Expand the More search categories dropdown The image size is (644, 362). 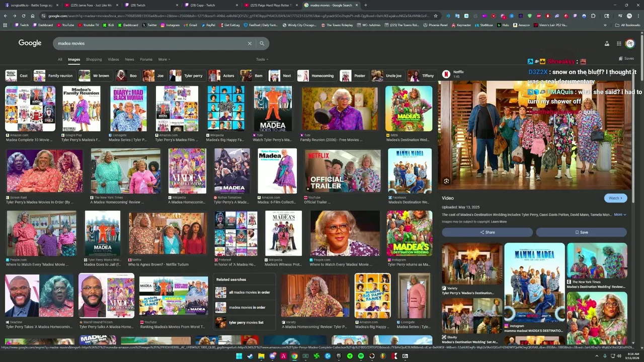pyautogui.click(x=164, y=59)
